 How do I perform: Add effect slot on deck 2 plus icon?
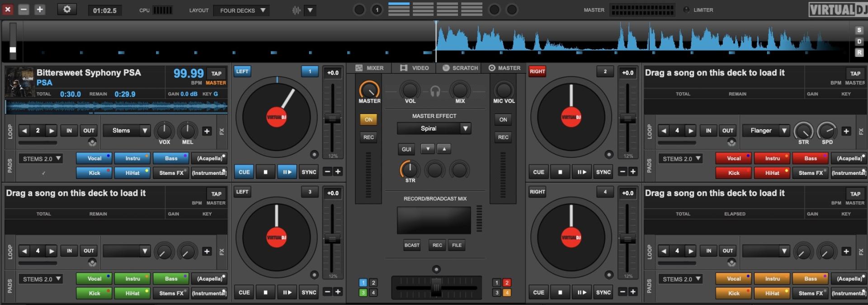pyautogui.click(x=846, y=131)
